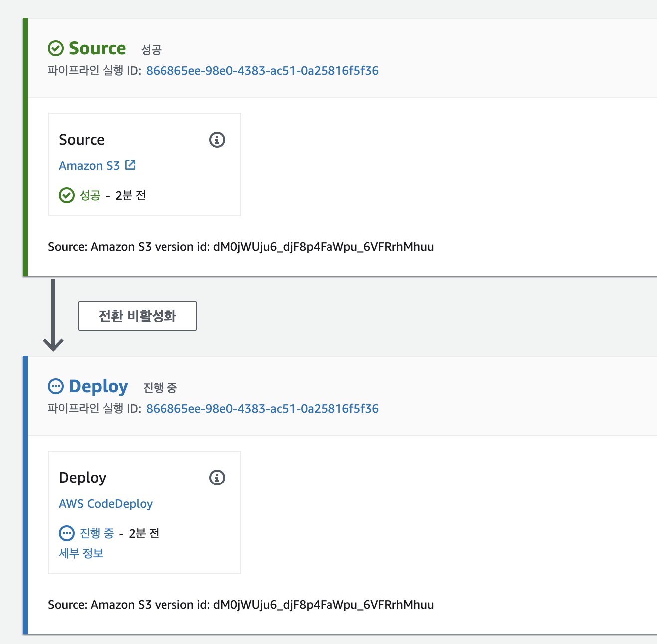
Task: Click the 세부 정보 link
Action: 81,553
